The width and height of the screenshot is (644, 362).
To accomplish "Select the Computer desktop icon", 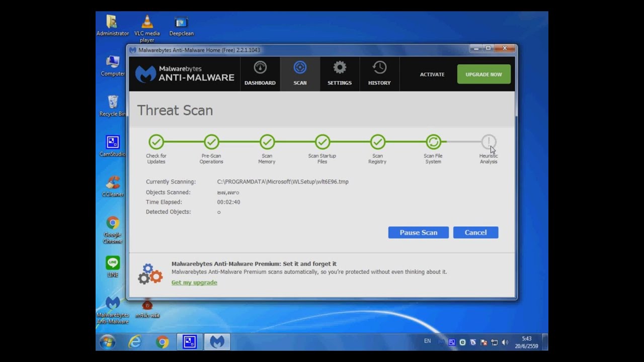I will pyautogui.click(x=113, y=66).
